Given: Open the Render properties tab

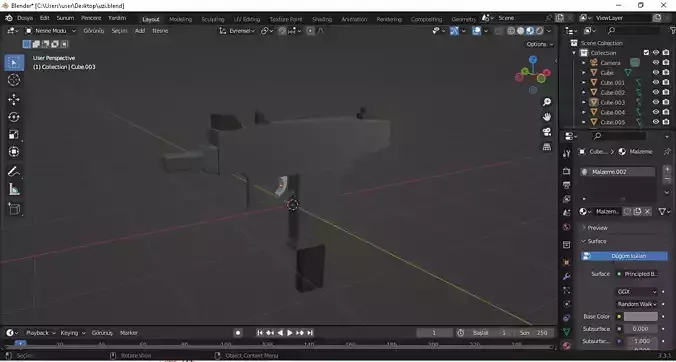Looking at the screenshot, I should click(566, 172).
